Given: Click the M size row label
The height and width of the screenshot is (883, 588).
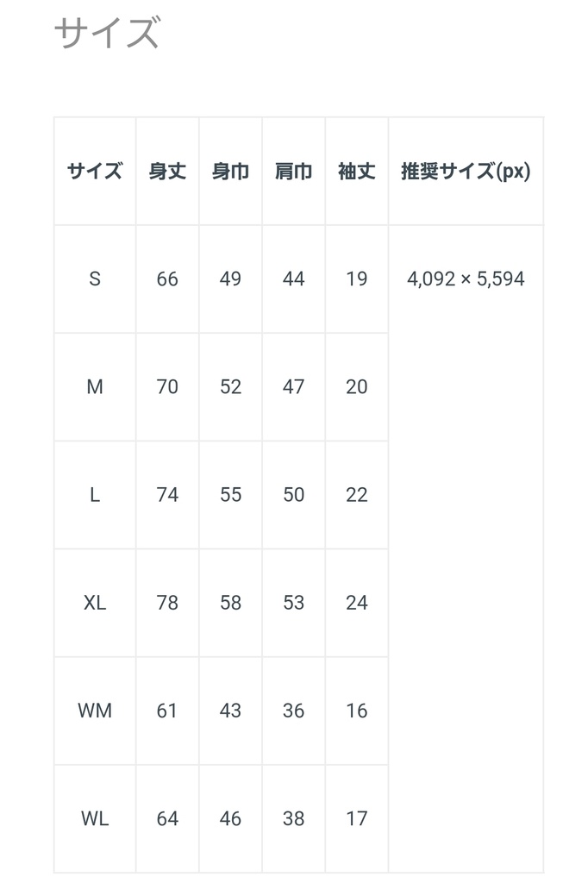Looking at the screenshot, I should pyautogui.click(x=95, y=386).
